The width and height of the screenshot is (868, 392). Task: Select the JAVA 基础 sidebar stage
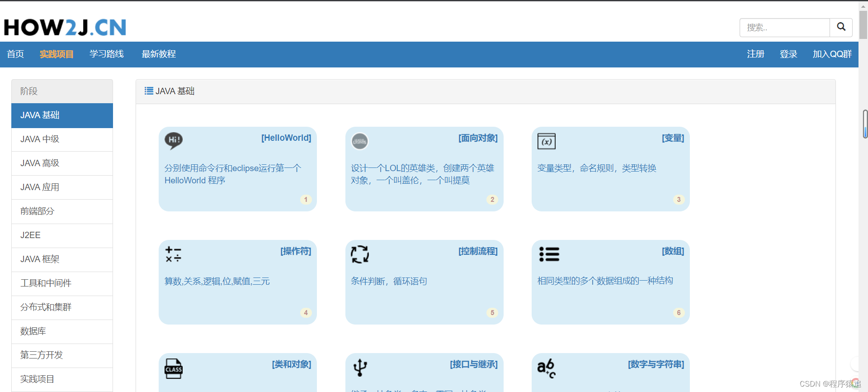[x=62, y=115]
